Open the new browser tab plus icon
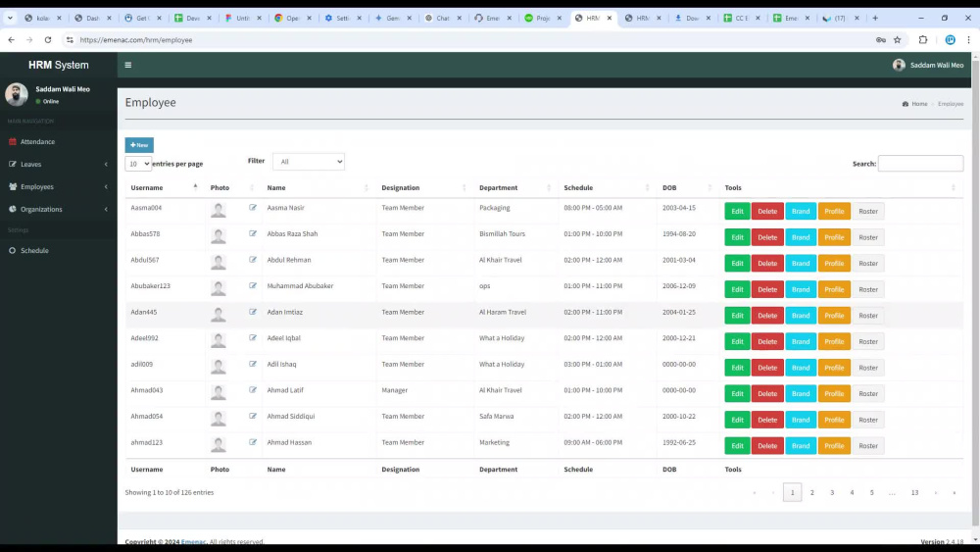Screen dimensions: 980x552 point(875,18)
